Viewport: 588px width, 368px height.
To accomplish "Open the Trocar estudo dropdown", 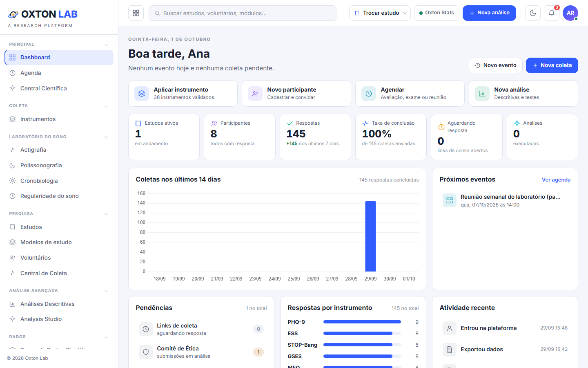I will [380, 13].
